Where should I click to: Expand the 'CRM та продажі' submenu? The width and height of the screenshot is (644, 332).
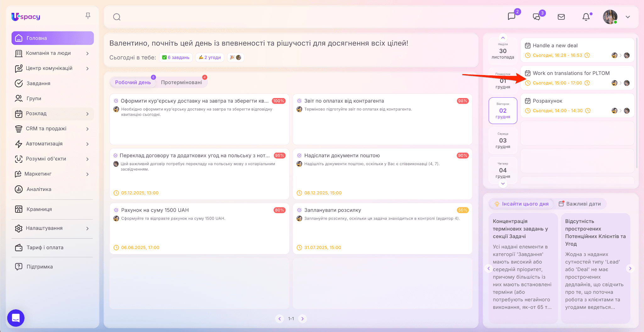(x=87, y=129)
